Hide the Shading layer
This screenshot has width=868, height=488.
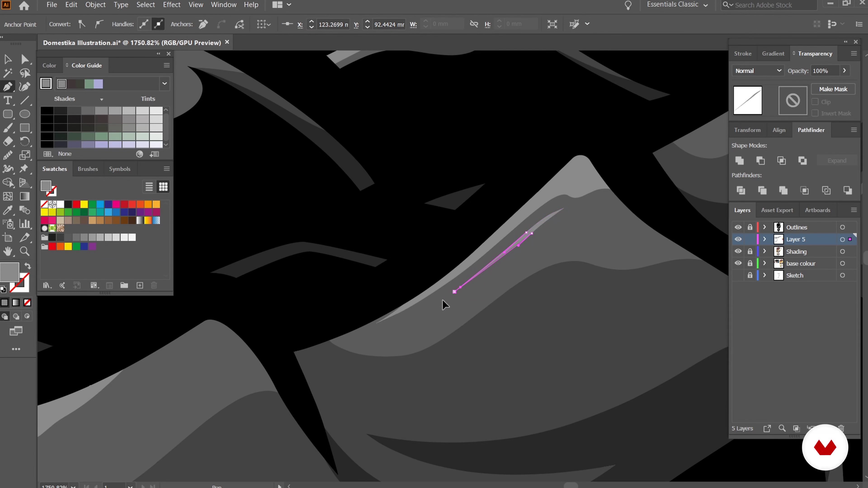pos(738,251)
